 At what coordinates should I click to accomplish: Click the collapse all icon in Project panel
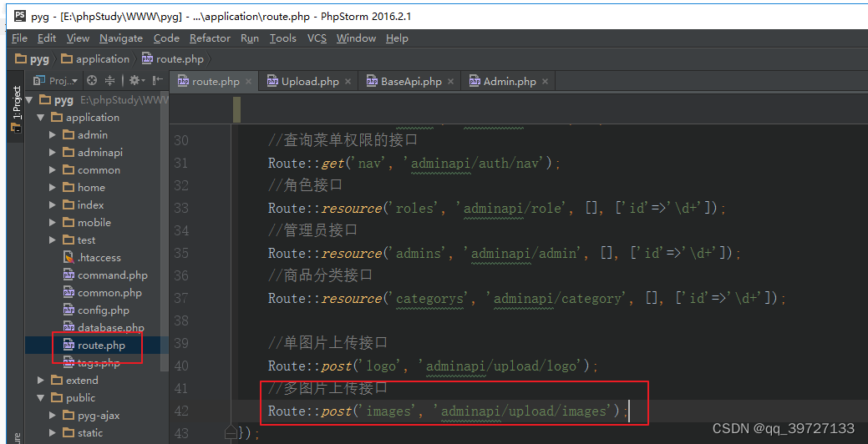[109, 81]
